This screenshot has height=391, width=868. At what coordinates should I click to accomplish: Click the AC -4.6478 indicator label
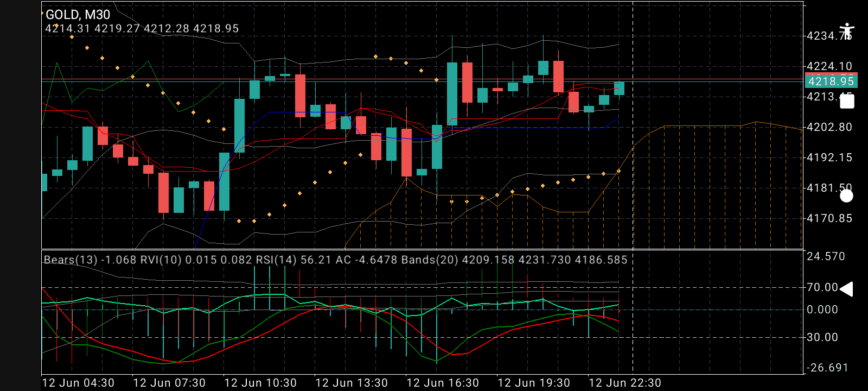[x=367, y=260]
